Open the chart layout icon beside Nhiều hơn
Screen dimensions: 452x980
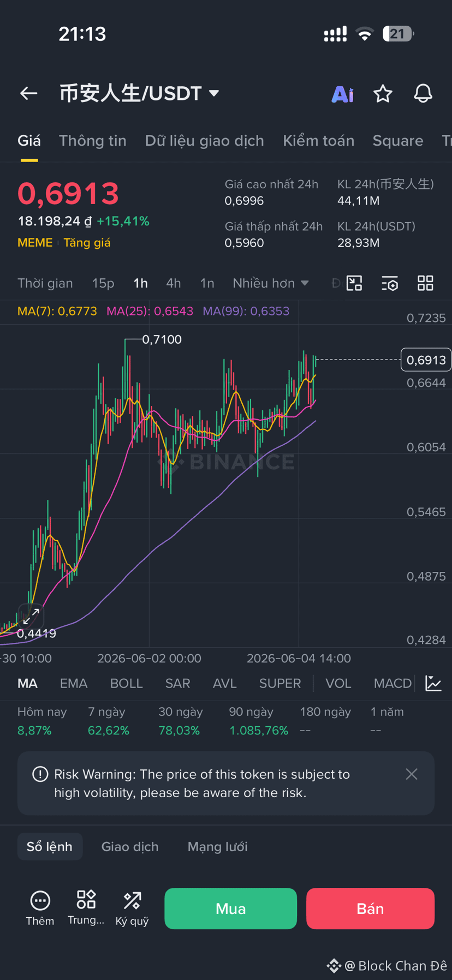354,283
